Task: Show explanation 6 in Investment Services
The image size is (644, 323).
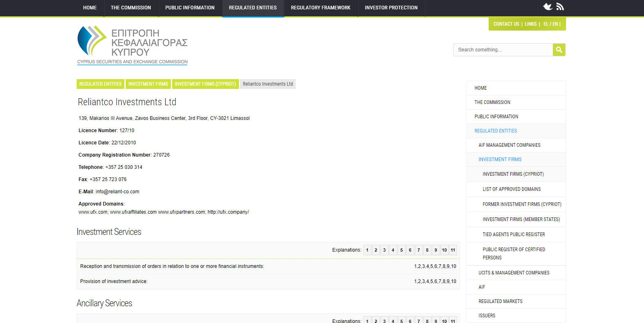Action: (x=410, y=250)
